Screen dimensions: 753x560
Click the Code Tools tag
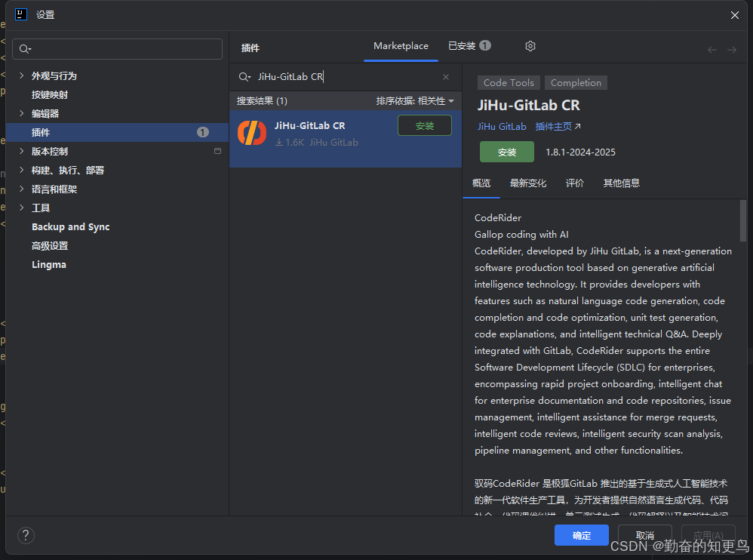click(509, 82)
